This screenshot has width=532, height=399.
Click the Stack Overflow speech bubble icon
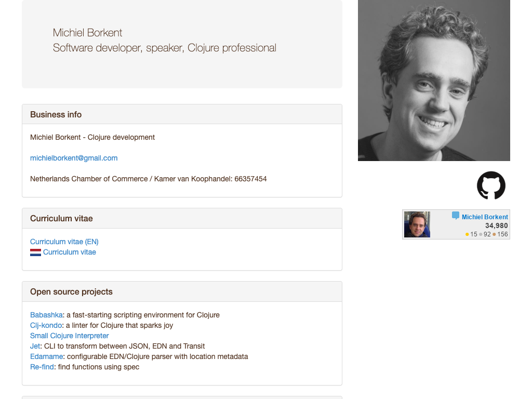point(456,216)
